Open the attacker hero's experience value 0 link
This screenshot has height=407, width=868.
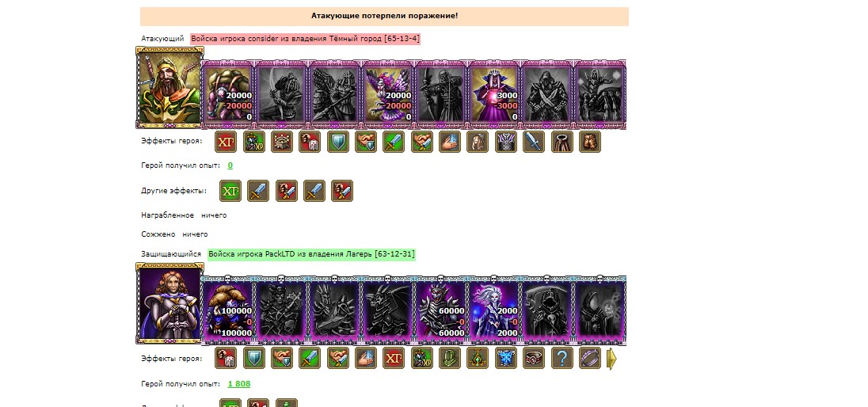pos(230,165)
